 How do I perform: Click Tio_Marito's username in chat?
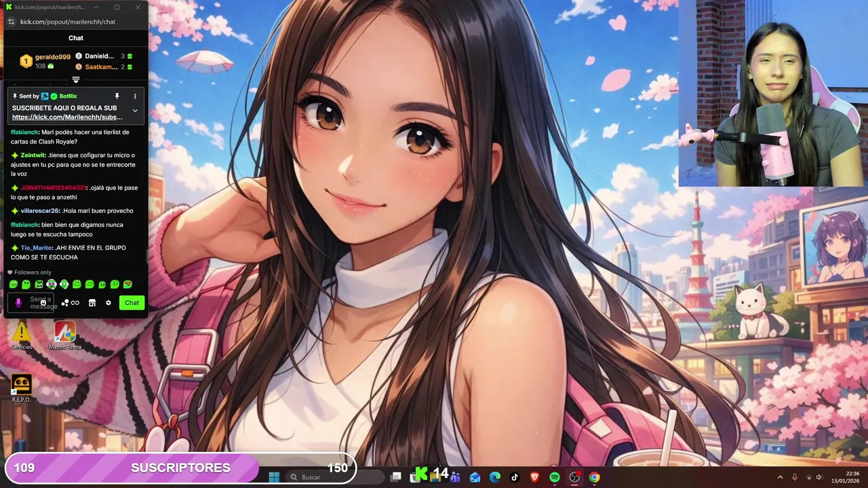click(x=36, y=248)
